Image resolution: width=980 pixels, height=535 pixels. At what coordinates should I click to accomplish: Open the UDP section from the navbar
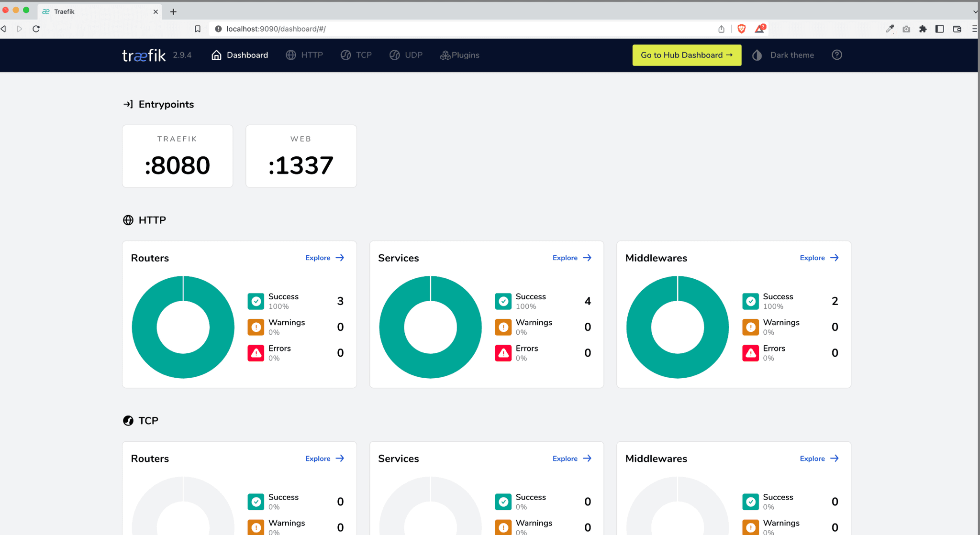pos(406,55)
